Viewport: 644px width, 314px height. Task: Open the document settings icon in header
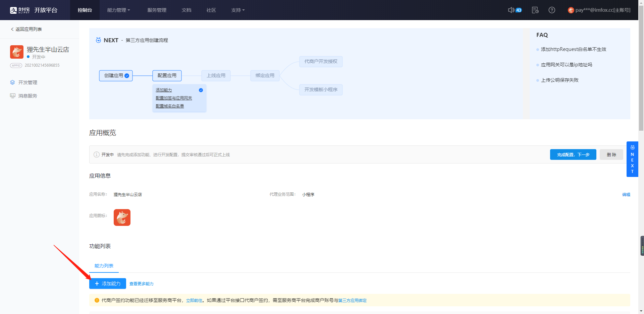point(535,10)
